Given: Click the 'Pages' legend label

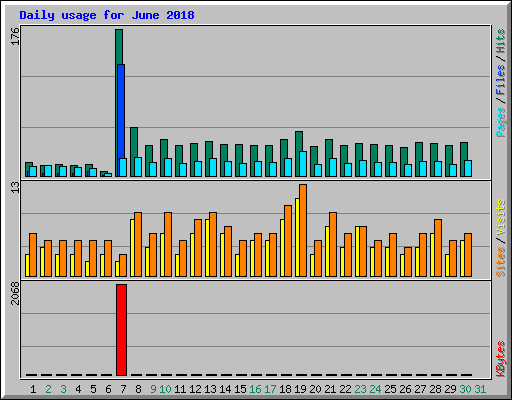Looking at the screenshot, I should (x=500, y=122).
